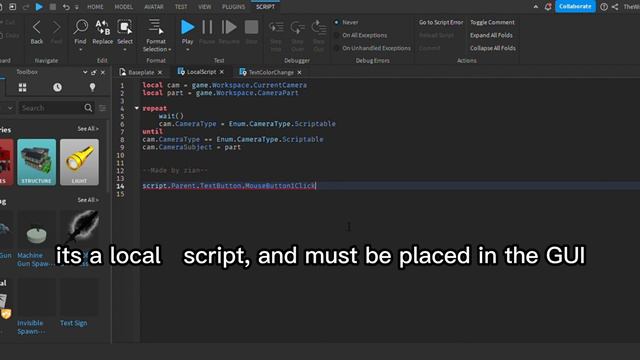Click the small Stop square in title bar
Viewport: 640px width, 360px height.
[53, 7]
